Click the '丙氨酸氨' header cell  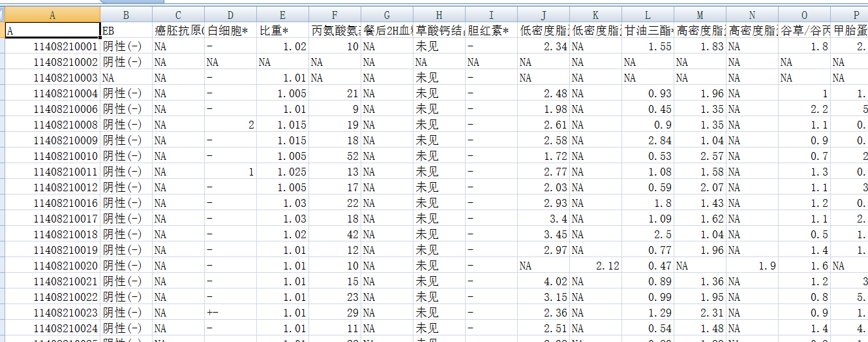[x=335, y=31]
